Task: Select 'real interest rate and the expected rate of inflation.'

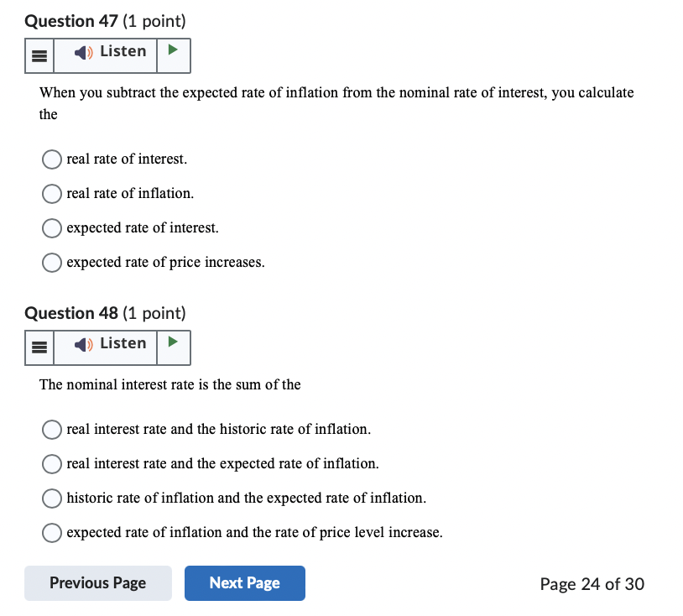Action: (x=51, y=464)
